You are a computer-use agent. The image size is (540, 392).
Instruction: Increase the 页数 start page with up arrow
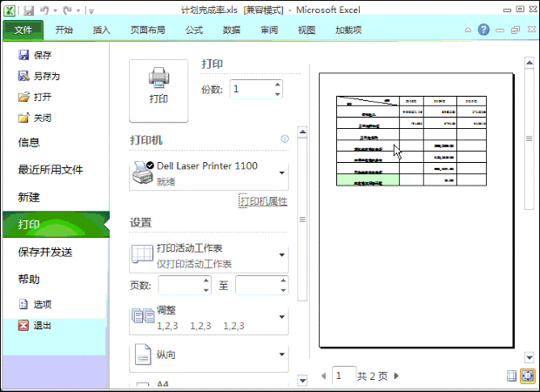point(206,280)
